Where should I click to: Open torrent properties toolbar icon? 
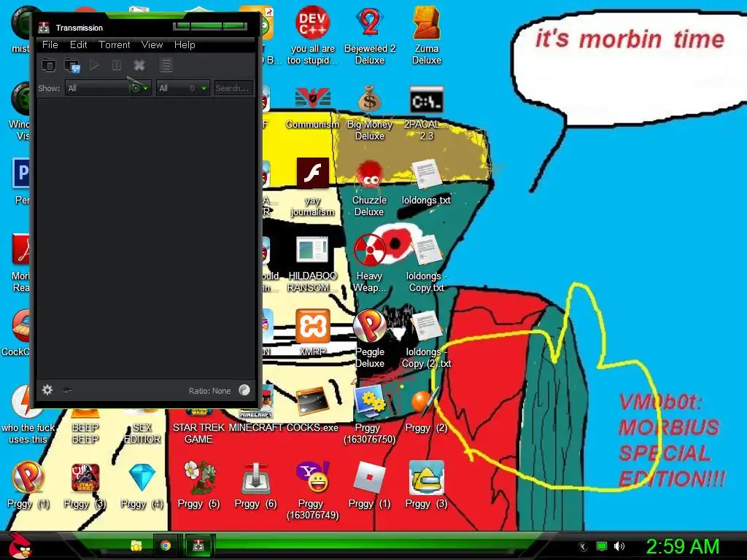point(166,65)
